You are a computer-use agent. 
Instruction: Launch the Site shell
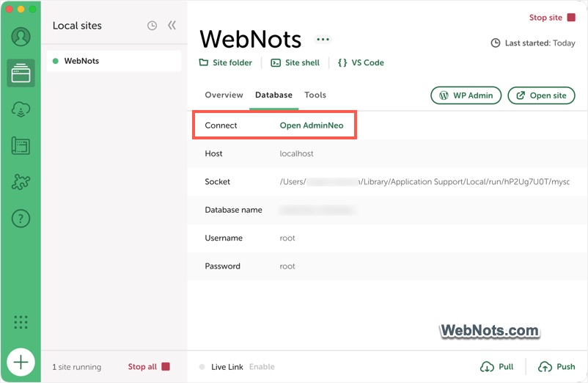tap(295, 62)
